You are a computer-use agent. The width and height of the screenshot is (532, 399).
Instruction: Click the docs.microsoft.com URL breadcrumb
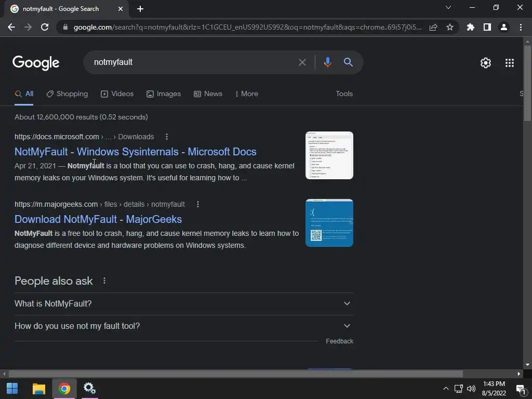(84, 137)
